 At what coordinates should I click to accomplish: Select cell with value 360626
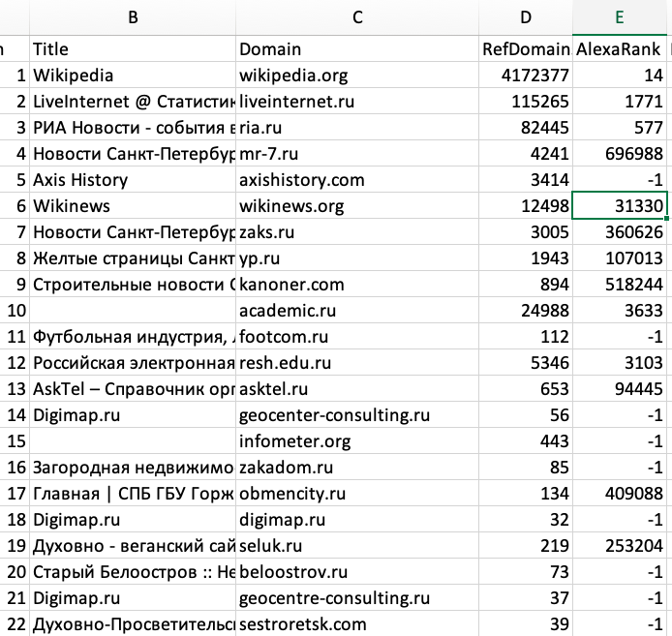[x=620, y=232]
